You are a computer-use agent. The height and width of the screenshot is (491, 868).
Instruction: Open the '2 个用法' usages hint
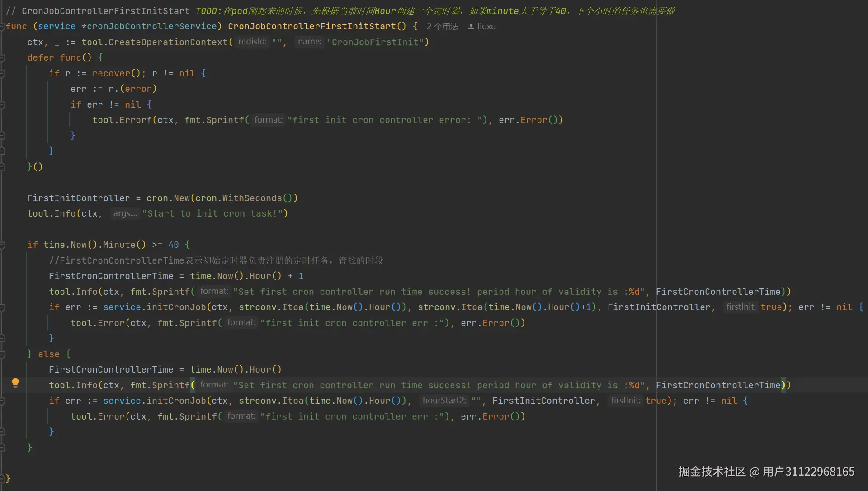click(x=442, y=27)
